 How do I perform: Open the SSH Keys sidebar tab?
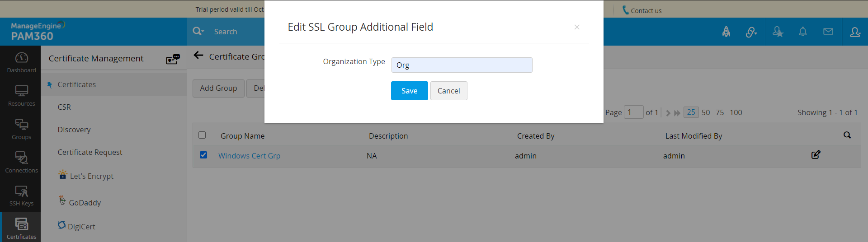[21, 195]
